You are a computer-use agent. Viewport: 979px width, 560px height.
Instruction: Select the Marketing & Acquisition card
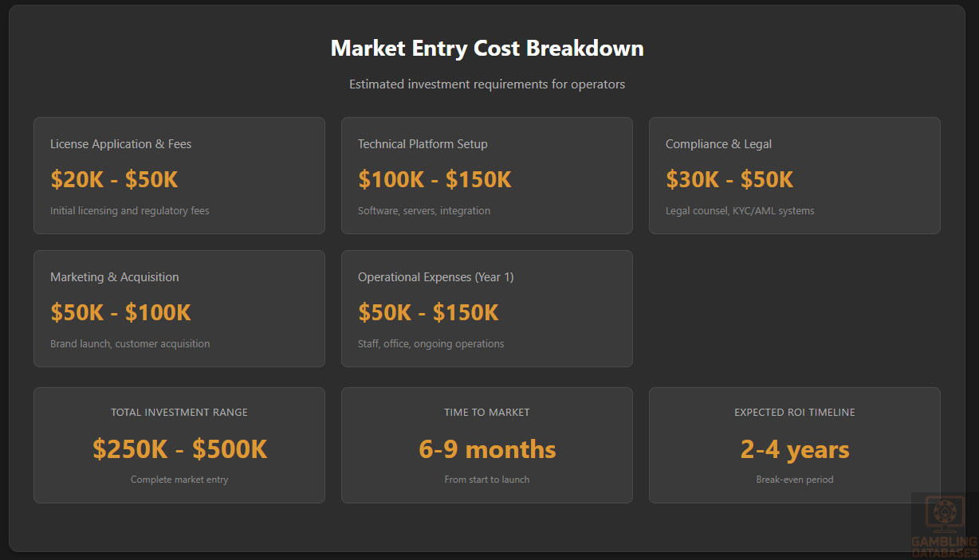pos(179,308)
